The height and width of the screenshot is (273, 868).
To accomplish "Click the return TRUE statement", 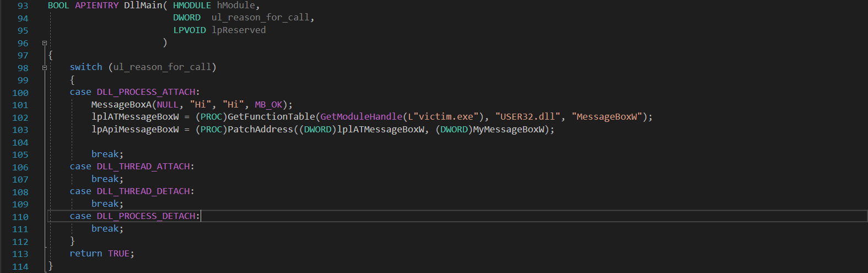I will point(102,254).
